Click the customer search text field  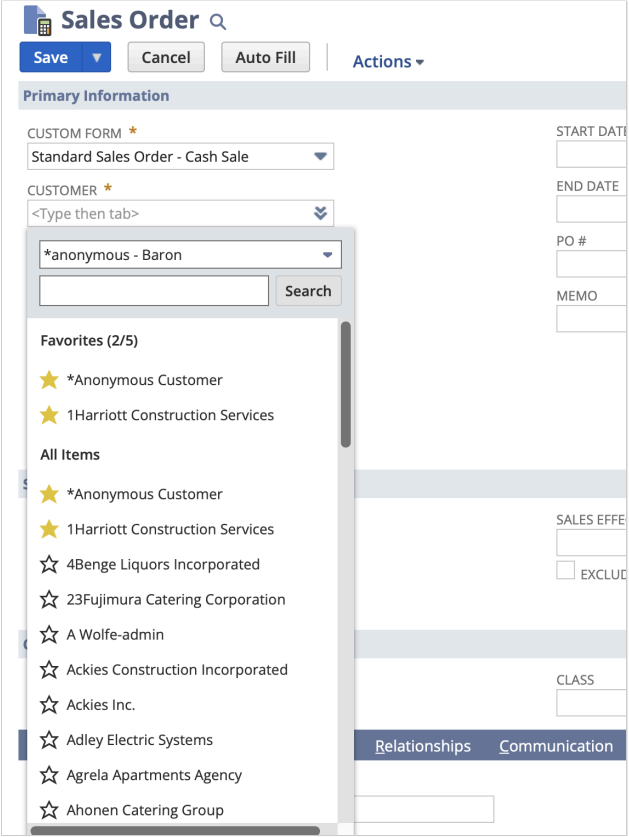(x=154, y=291)
